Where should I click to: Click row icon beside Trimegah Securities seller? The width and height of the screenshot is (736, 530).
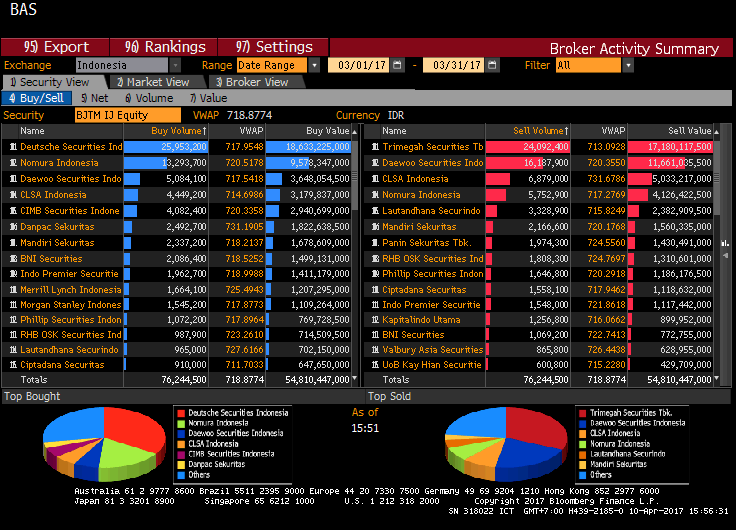[x=376, y=147]
